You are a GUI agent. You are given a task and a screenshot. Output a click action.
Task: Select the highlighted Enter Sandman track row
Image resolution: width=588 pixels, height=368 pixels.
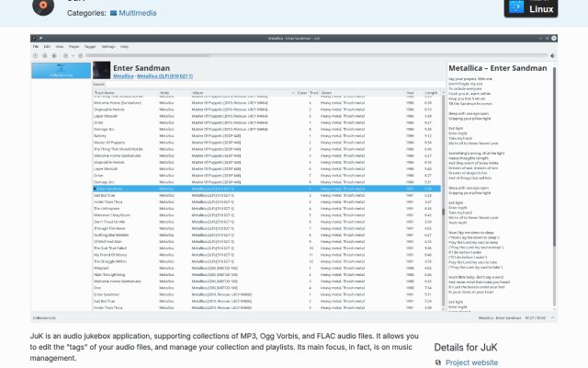coord(266,189)
